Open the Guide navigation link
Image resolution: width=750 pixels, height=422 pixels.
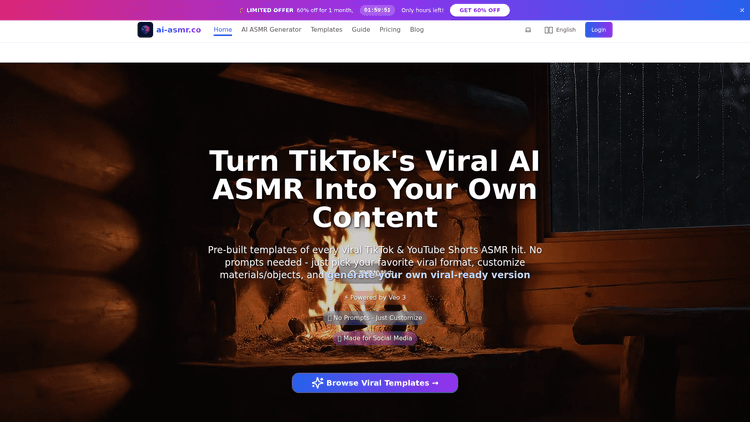pyautogui.click(x=361, y=30)
